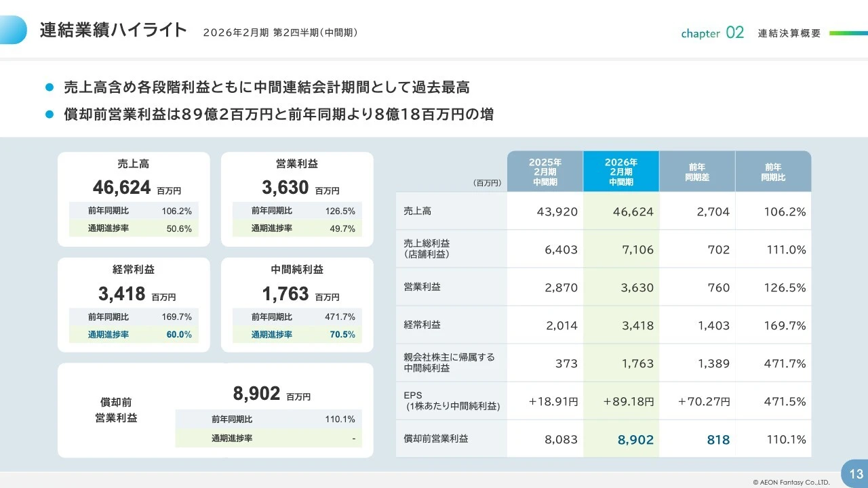Click the 経常利益 card 通期進捗率 60.0% row
Viewport: 868px width, 488px height.
coord(134,334)
